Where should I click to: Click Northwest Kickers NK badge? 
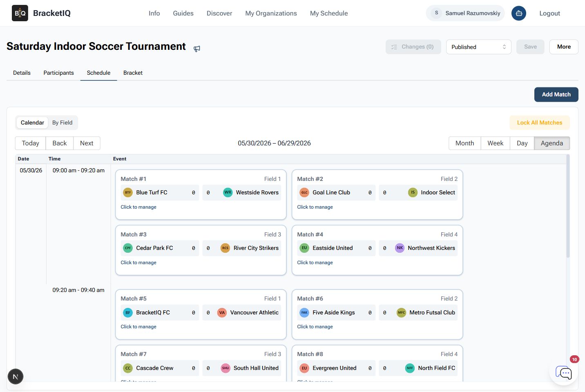(x=400, y=248)
